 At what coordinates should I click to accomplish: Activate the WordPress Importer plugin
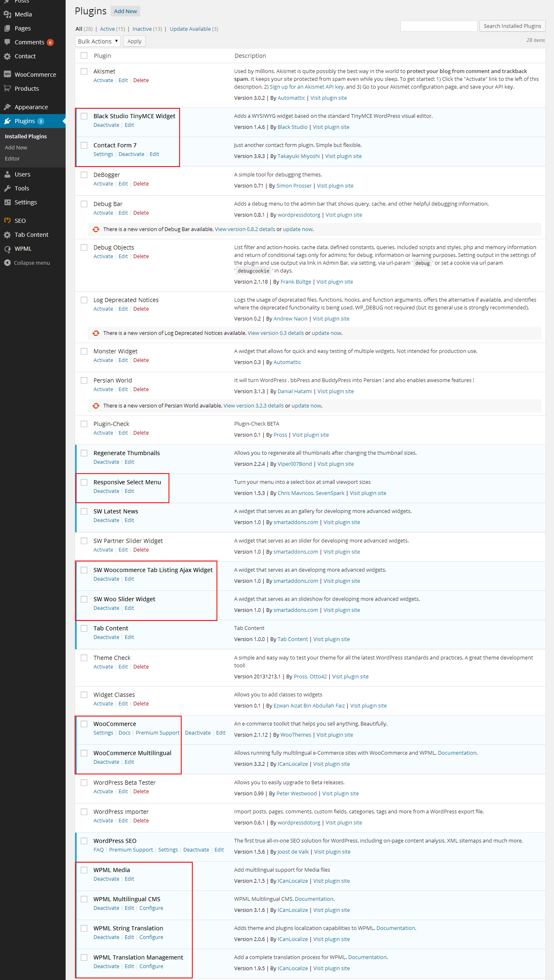(103, 821)
